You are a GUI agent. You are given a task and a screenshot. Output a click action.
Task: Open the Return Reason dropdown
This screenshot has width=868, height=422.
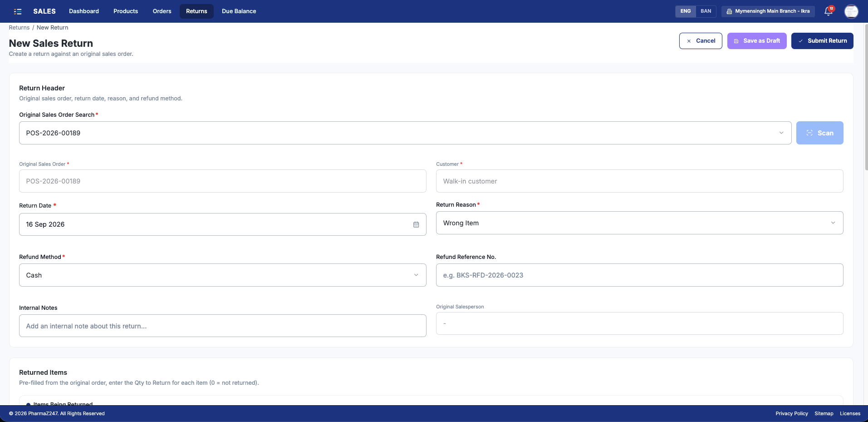click(639, 223)
